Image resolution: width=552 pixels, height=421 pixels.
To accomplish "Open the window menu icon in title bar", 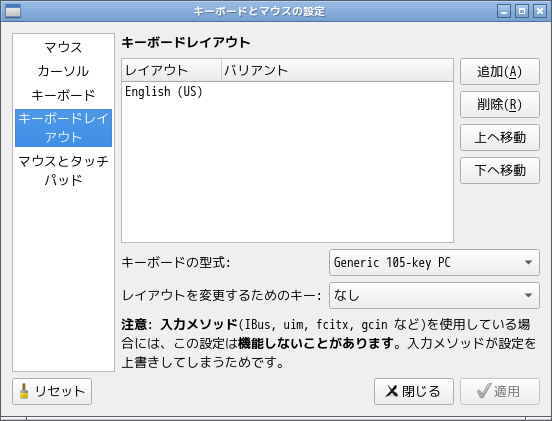I will (x=13, y=11).
